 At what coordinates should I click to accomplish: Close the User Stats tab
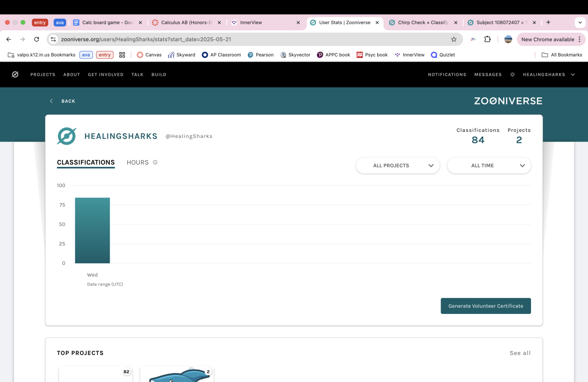[x=377, y=23]
